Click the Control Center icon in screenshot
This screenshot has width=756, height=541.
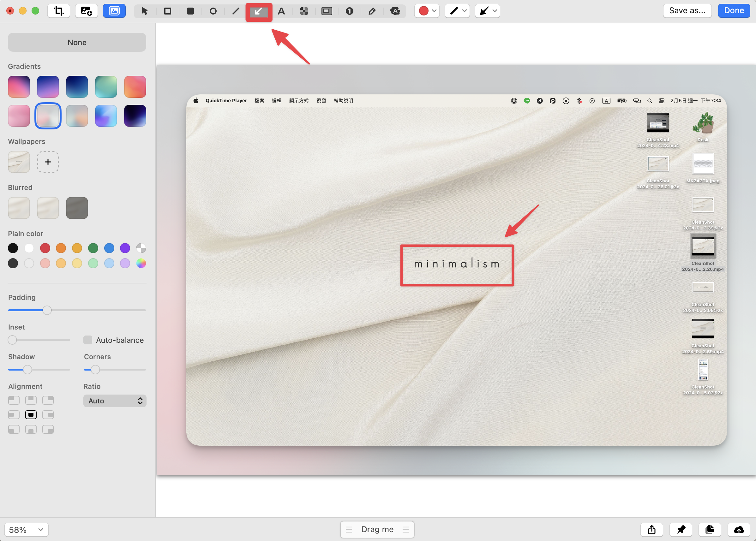(x=662, y=101)
